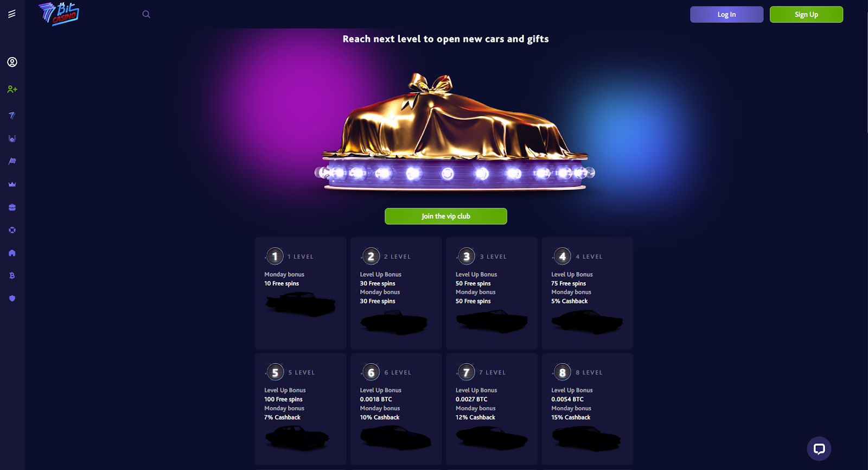Open the shield icon in sidebar

pyautogui.click(x=12, y=298)
